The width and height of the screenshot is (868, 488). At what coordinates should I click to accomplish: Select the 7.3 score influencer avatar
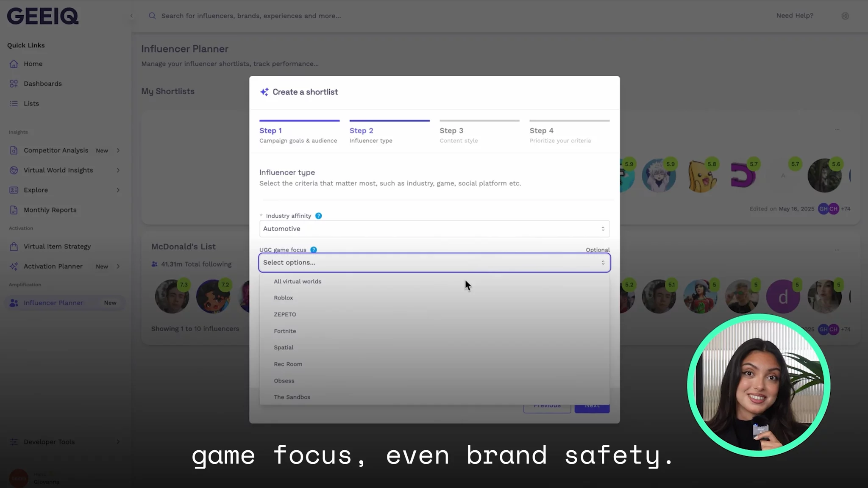pos(172,296)
